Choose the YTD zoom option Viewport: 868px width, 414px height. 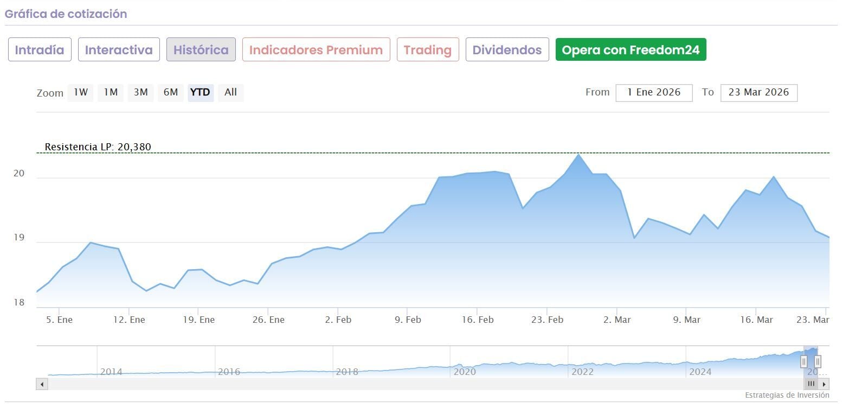200,92
